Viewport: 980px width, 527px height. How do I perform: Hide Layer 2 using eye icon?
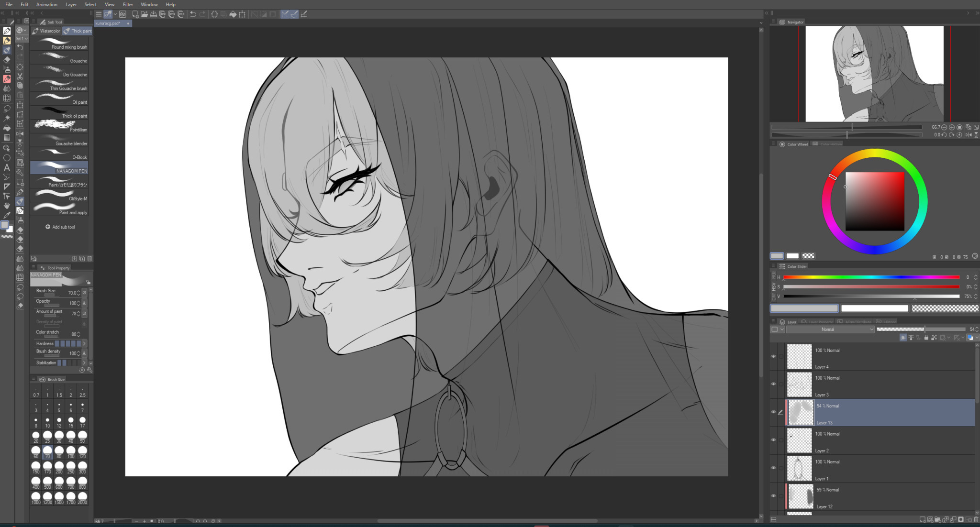(773, 440)
